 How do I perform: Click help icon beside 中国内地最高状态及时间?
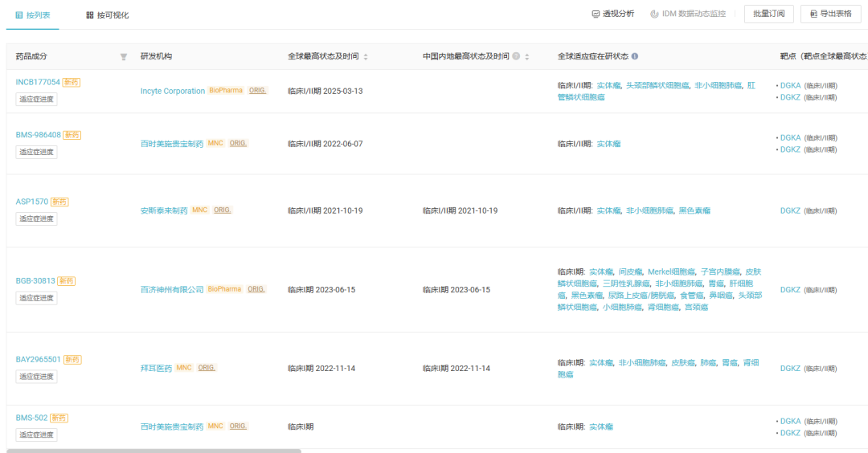pos(516,56)
